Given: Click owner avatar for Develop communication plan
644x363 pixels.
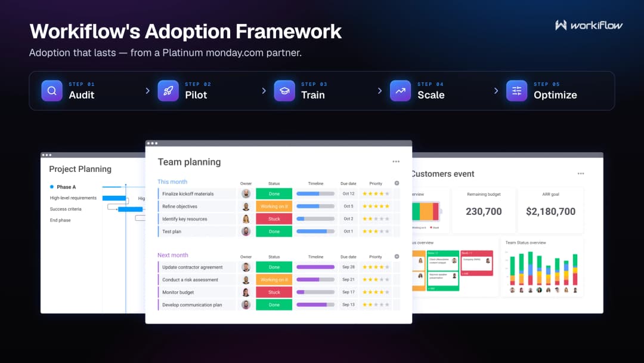Looking at the screenshot, I should 246,304.
